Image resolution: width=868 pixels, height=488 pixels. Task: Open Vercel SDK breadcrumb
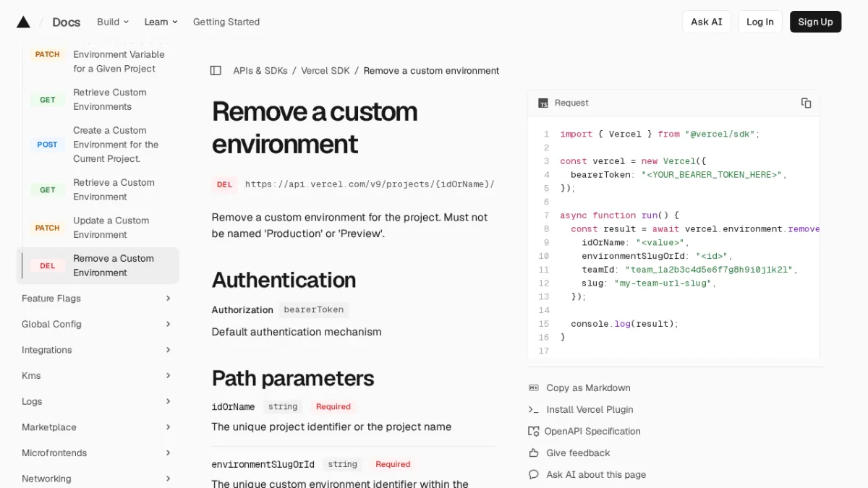[x=325, y=71]
